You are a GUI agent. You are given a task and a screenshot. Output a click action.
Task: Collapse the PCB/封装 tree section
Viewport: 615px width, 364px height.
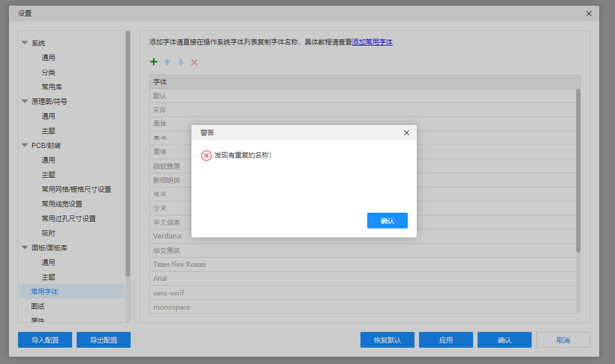25,145
